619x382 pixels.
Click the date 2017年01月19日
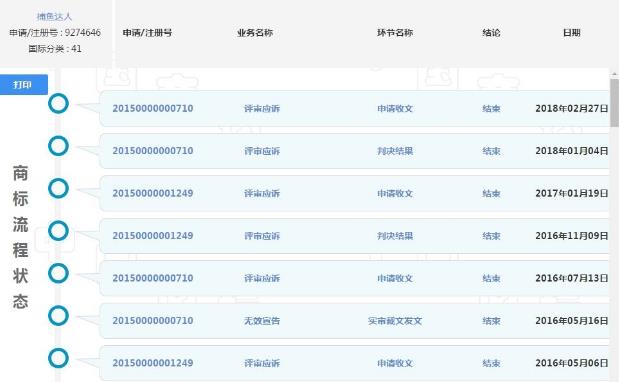(x=572, y=193)
